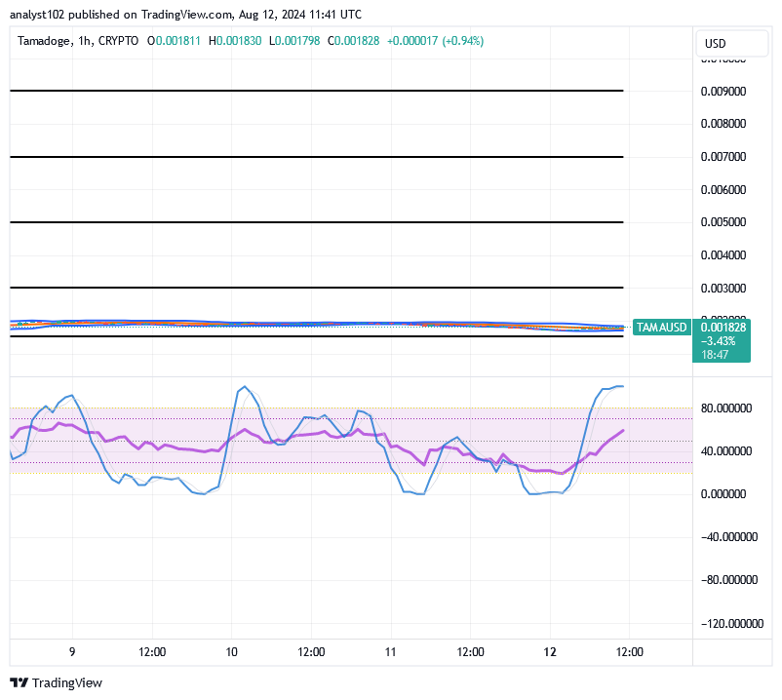Click the 0.000000 oscillator axis label

[723, 494]
